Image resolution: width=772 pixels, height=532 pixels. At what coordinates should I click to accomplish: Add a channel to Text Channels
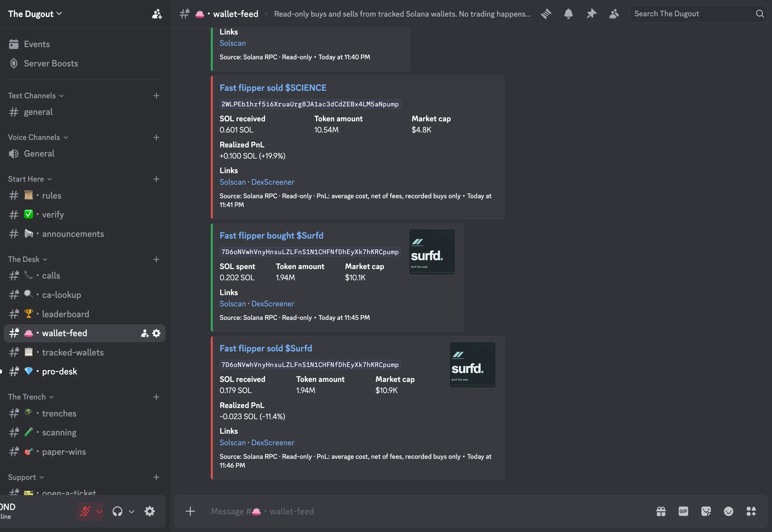click(156, 96)
